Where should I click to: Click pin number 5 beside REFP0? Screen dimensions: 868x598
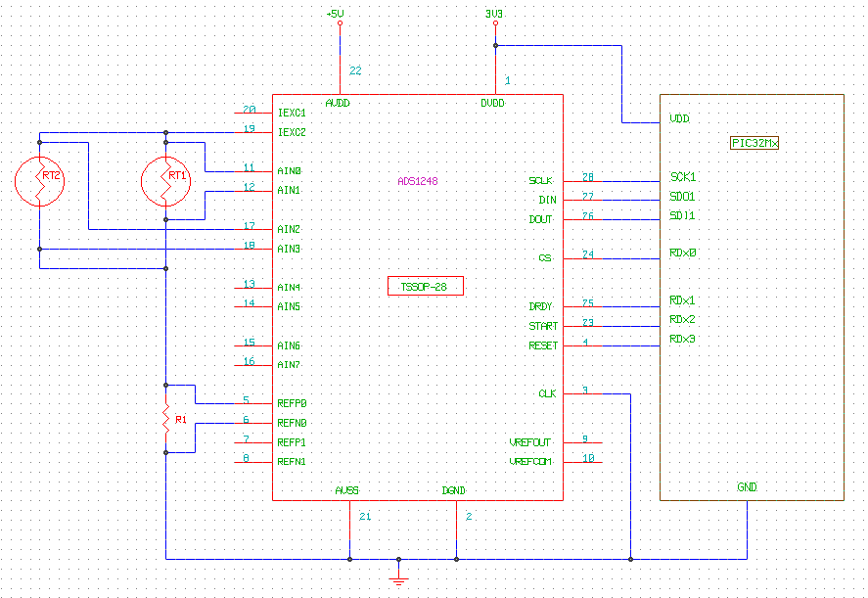coord(246,399)
